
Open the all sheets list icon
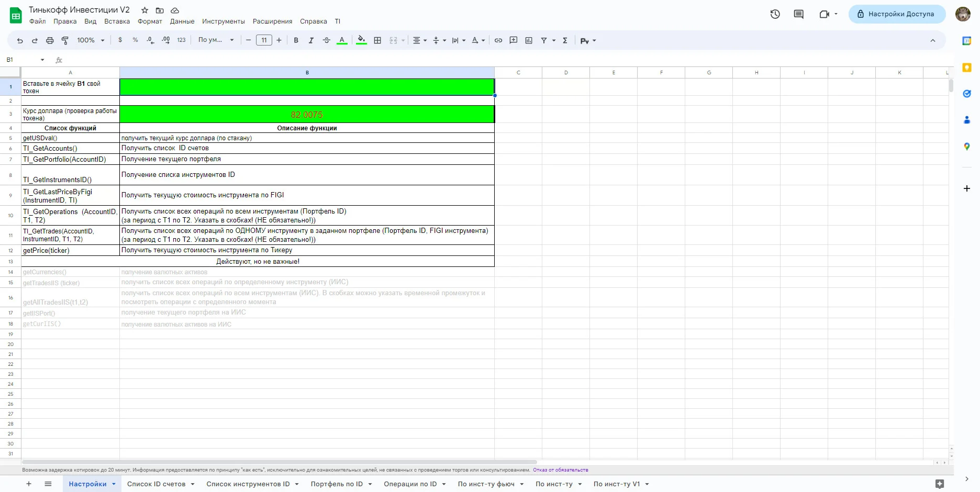[48, 484]
